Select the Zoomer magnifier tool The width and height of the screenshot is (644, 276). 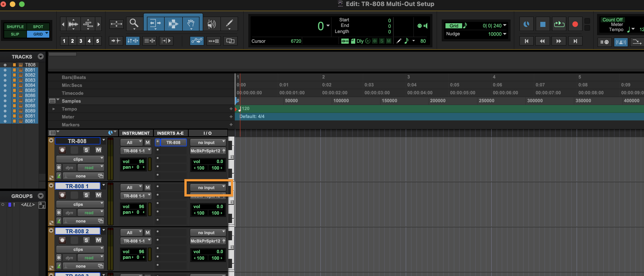(x=134, y=24)
